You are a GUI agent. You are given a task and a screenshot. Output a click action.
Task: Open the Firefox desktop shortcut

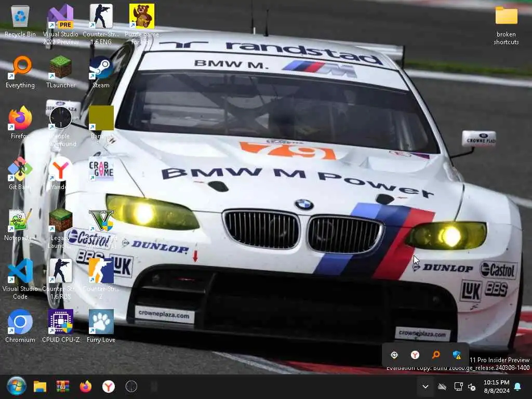[20, 123]
